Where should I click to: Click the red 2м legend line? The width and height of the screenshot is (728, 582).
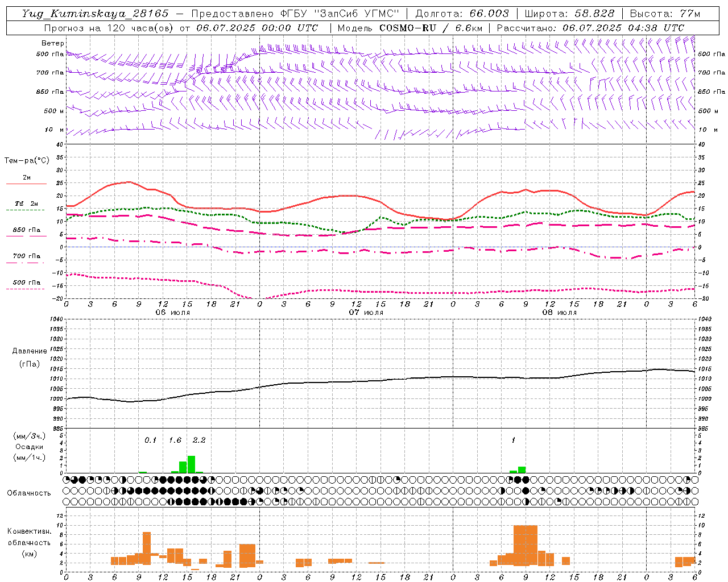click(x=26, y=184)
